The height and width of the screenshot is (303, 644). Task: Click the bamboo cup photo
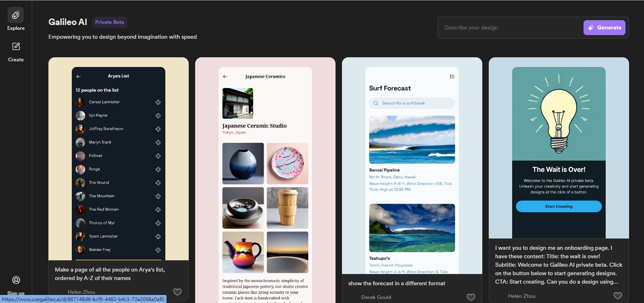point(288,208)
